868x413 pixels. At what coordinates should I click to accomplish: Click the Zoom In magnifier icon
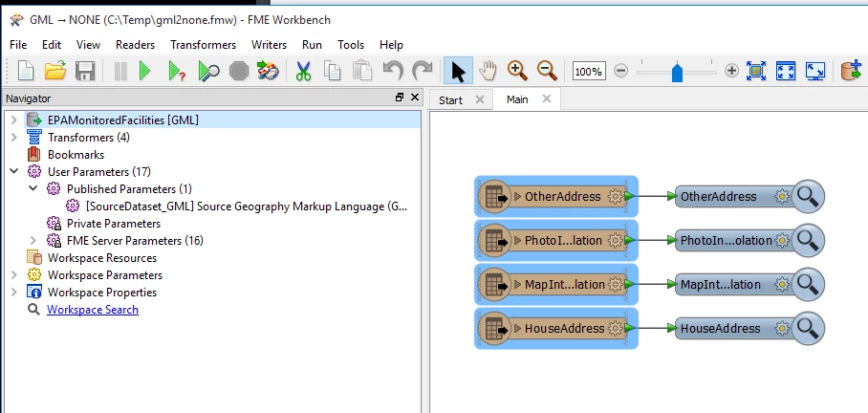point(517,71)
